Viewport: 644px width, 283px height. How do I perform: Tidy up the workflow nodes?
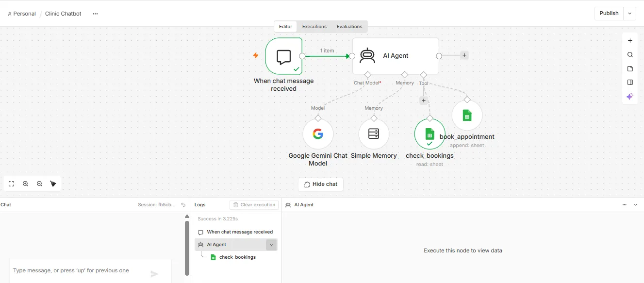pos(53,184)
